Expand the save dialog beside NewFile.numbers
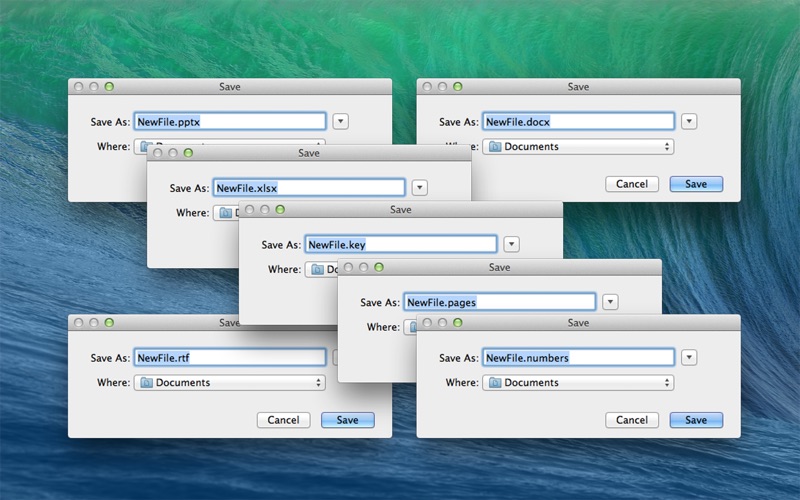The width and height of the screenshot is (800, 500). pyautogui.click(x=689, y=358)
